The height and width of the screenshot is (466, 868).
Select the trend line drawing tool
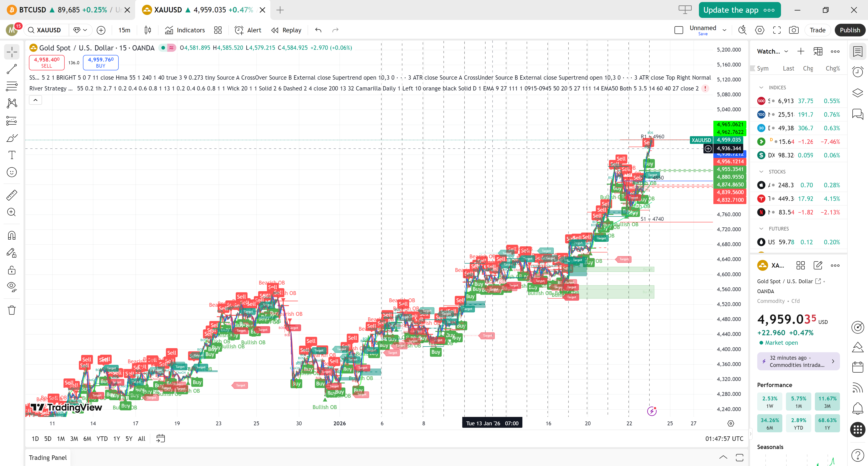point(12,69)
